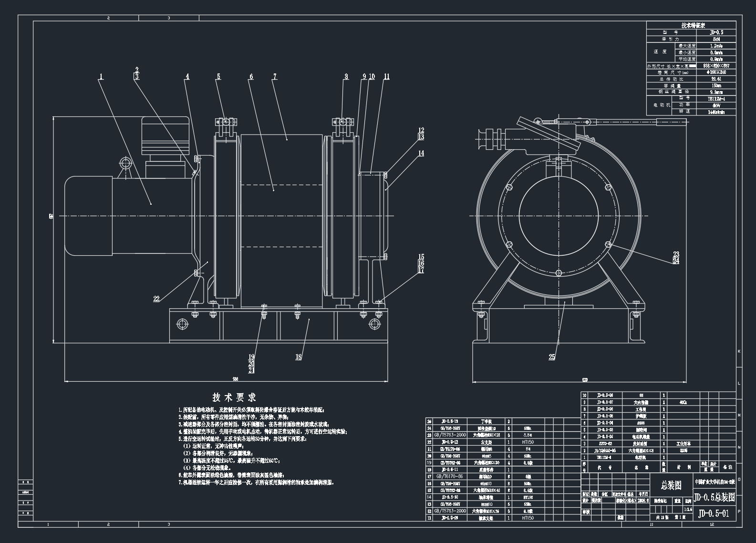Click part callout number 25 in end view
The image size is (756, 543).
552,357
